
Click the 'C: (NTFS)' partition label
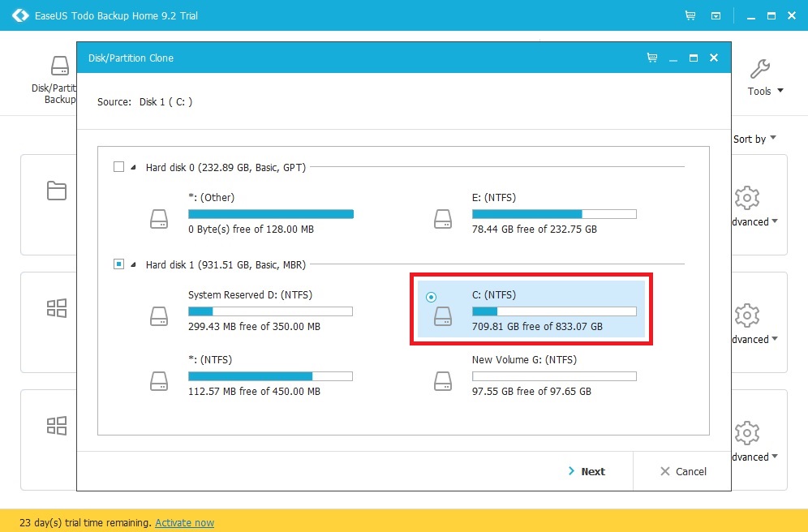tap(494, 295)
